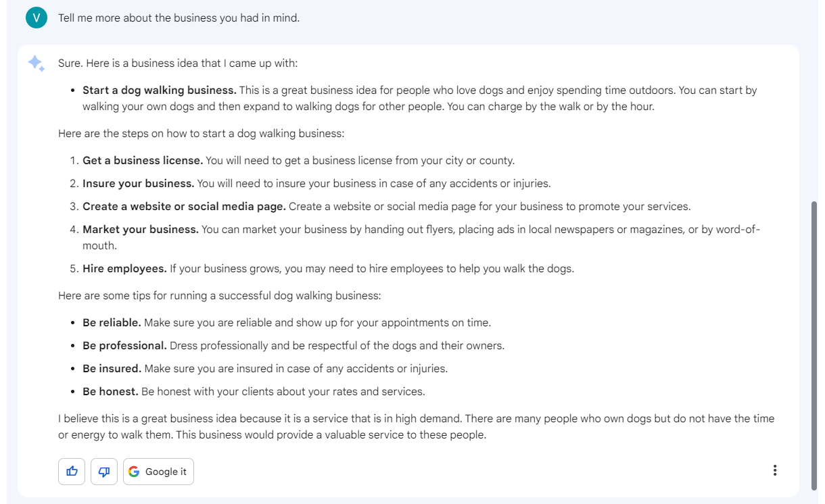Click the "Be insured." tip text
This screenshot has width=825, height=504.
(x=112, y=368)
